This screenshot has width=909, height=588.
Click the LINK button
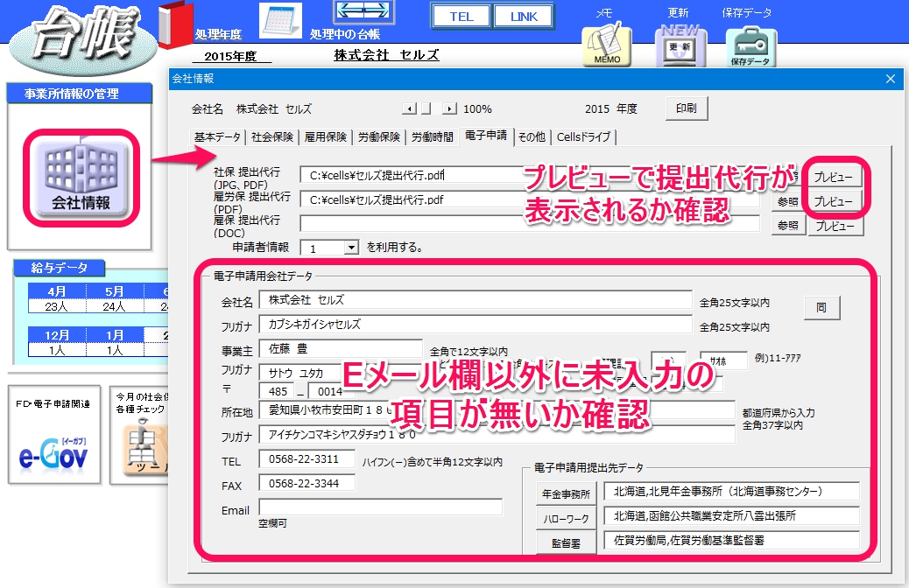[524, 17]
